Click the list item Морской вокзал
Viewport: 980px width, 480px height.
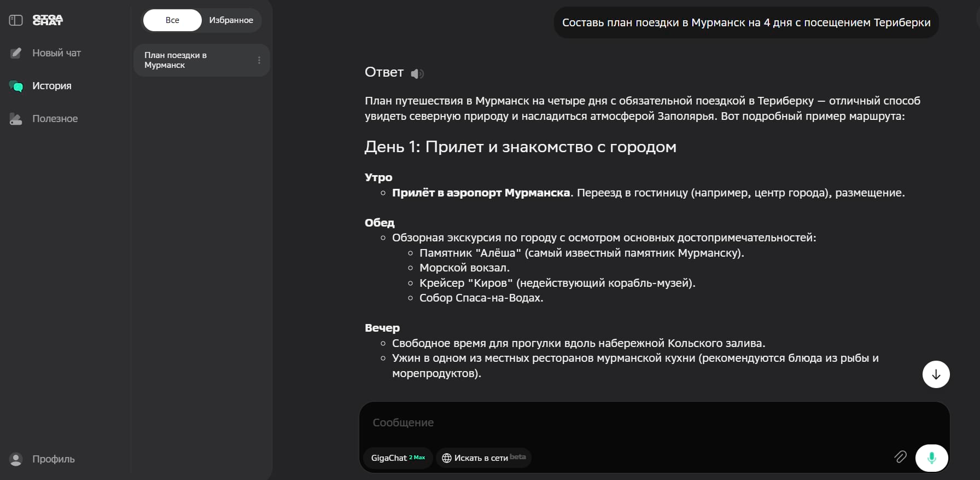pyautogui.click(x=465, y=268)
